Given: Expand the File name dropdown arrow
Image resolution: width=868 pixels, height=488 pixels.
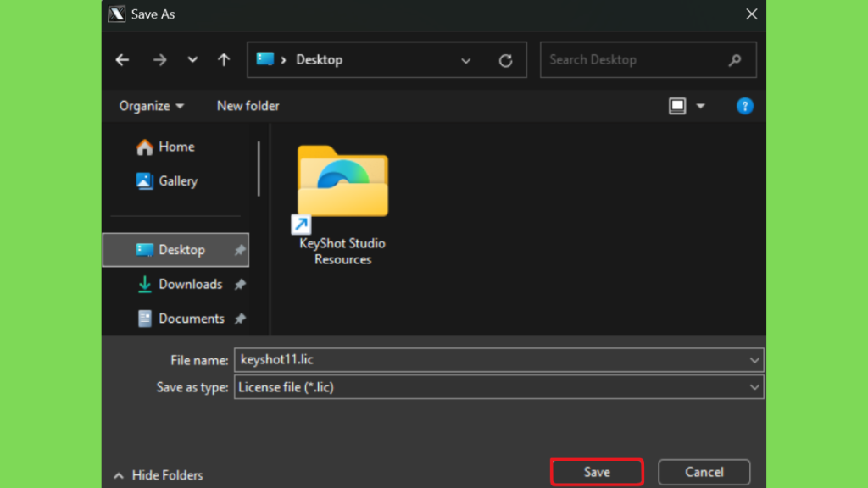Looking at the screenshot, I should coord(754,360).
